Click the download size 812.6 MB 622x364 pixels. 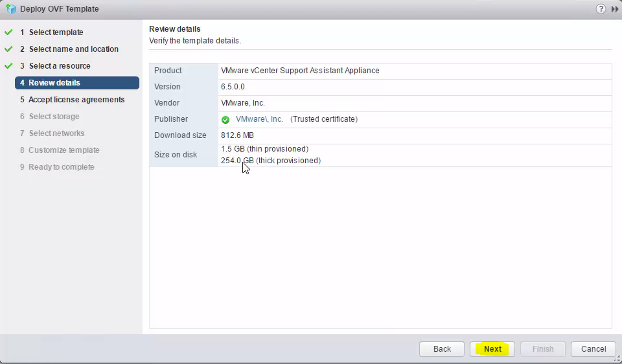click(237, 135)
